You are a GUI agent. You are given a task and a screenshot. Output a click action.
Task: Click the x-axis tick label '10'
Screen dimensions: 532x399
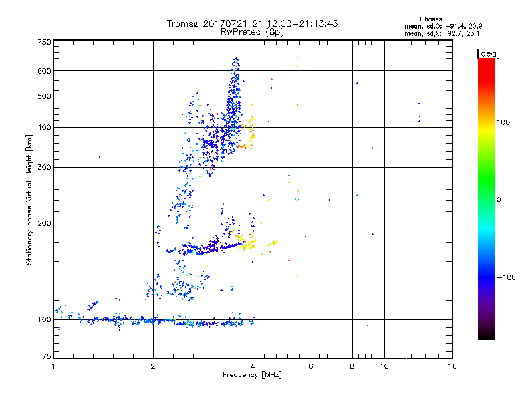(x=384, y=366)
